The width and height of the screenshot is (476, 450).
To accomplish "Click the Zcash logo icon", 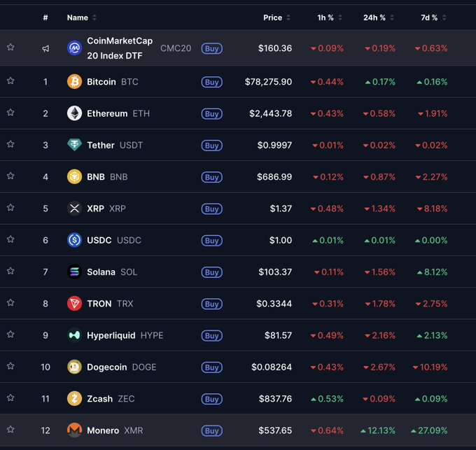I will point(74,399).
